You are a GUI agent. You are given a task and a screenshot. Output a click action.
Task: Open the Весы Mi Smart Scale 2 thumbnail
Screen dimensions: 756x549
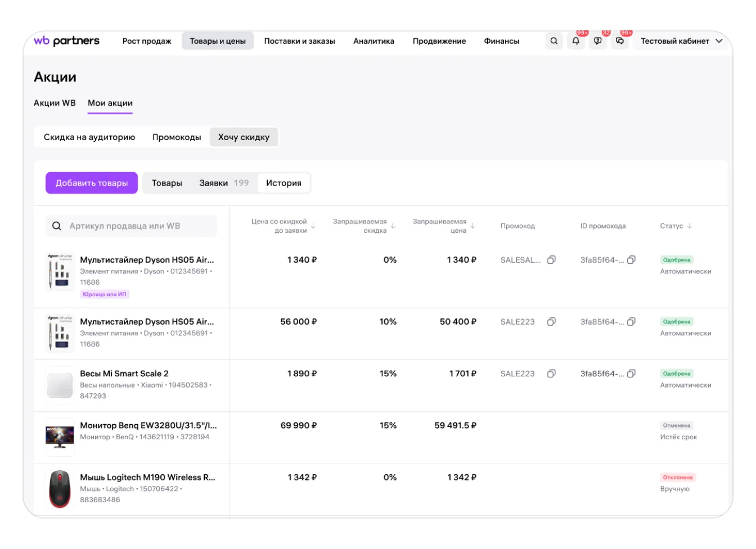(x=60, y=385)
